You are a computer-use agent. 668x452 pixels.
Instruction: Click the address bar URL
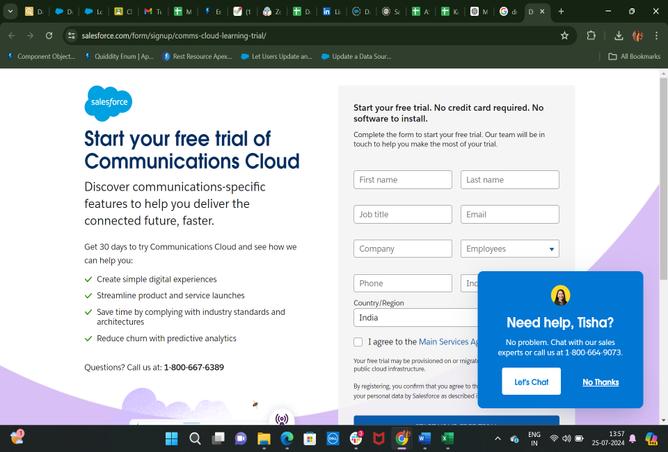coord(174,36)
